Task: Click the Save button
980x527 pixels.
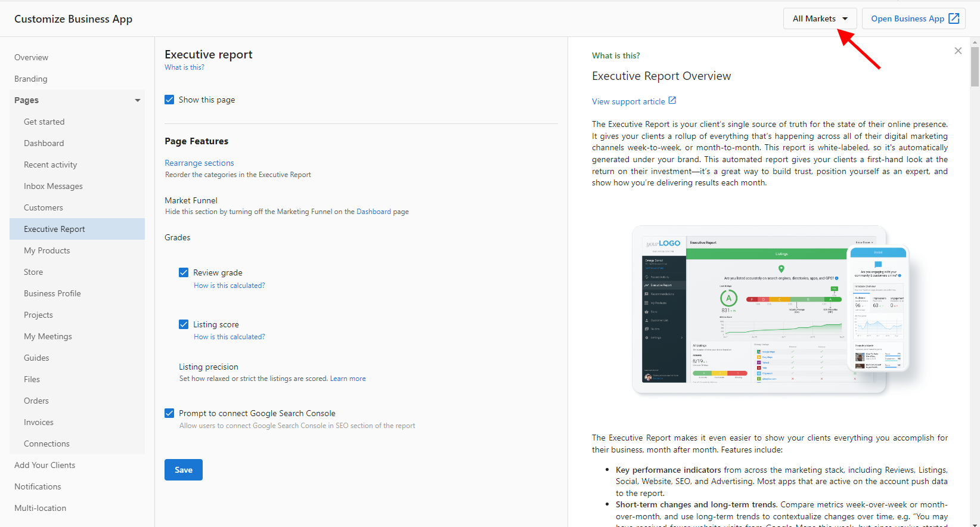Action: tap(184, 470)
